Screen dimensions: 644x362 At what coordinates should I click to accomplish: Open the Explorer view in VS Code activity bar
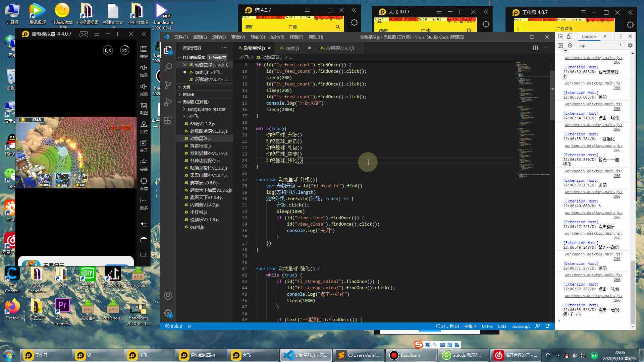coord(168,50)
